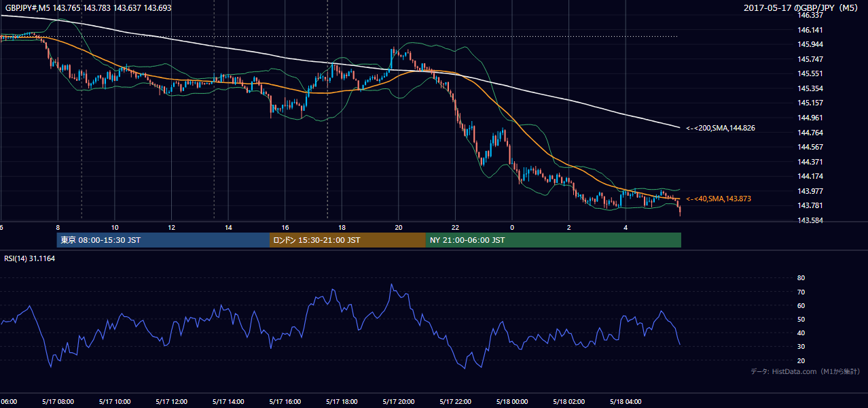The image size is (868, 408).
Task: Click hour label 12 under the price chart
Action: (x=172, y=228)
